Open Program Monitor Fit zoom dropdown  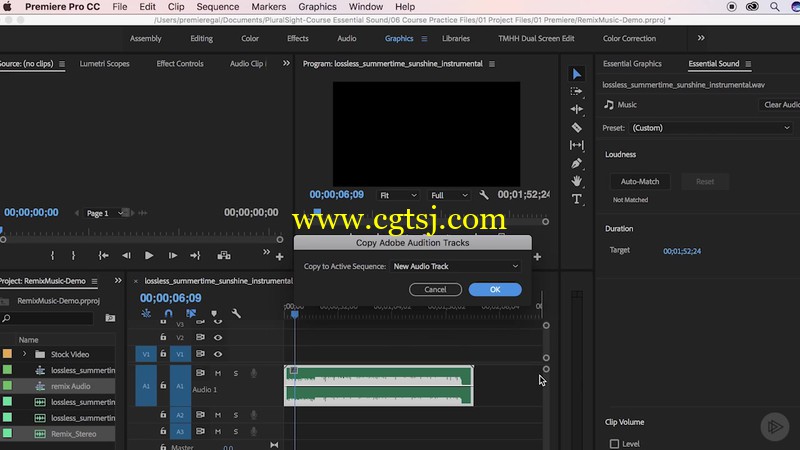click(x=398, y=195)
